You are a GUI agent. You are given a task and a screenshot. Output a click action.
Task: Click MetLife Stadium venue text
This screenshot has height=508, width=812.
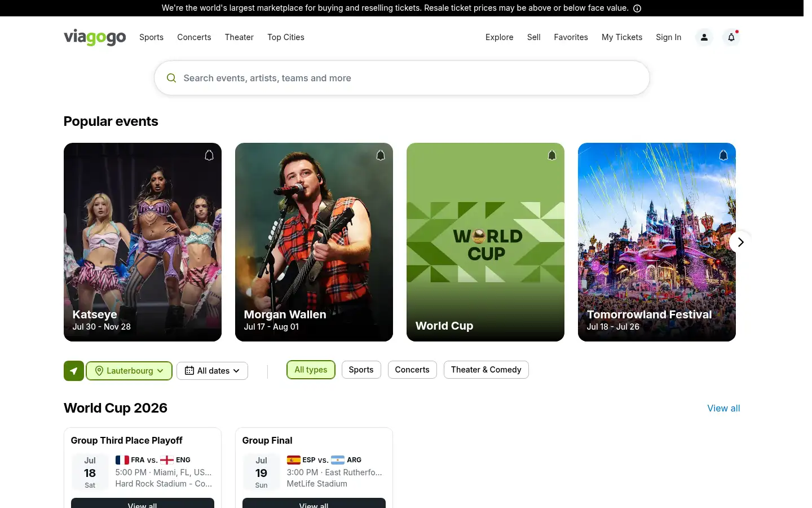pyautogui.click(x=317, y=484)
